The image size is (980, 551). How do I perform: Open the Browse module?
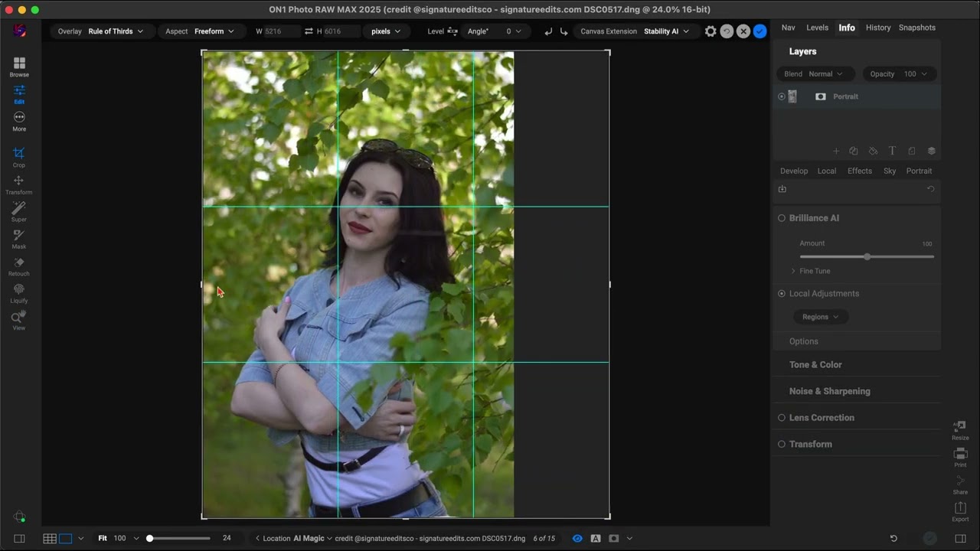click(19, 67)
